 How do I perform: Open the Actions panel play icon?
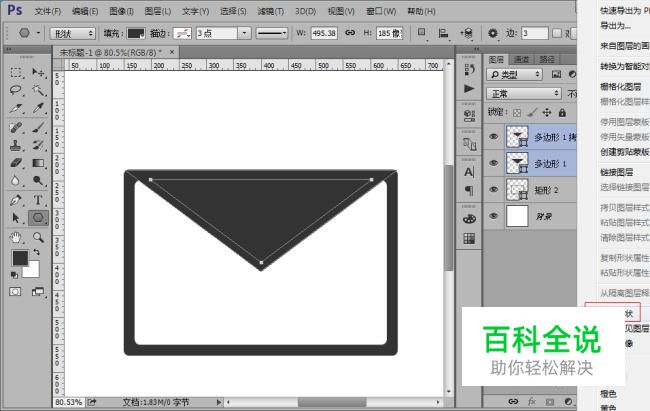click(x=469, y=89)
